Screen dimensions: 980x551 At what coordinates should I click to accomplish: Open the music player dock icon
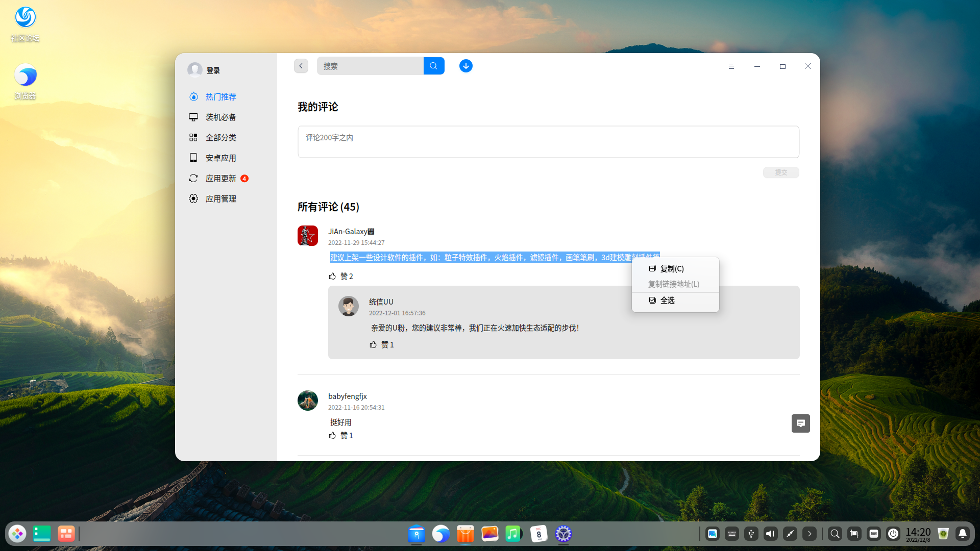click(x=514, y=534)
